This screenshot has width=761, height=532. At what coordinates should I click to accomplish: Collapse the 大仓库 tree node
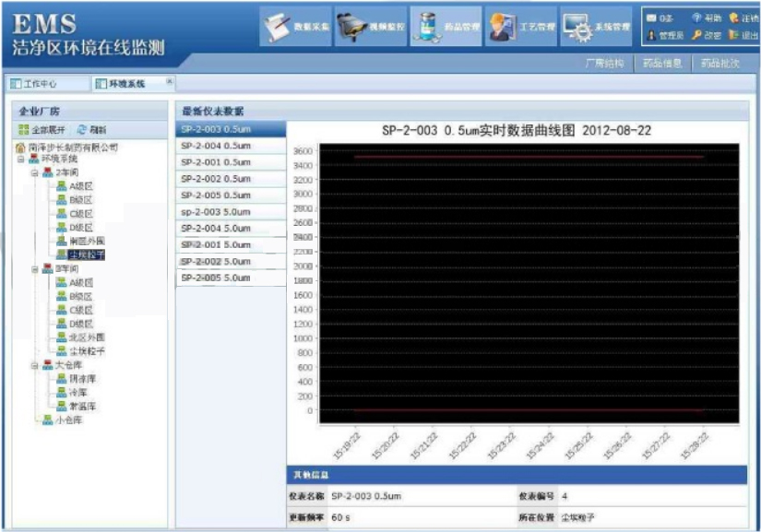tap(35, 365)
